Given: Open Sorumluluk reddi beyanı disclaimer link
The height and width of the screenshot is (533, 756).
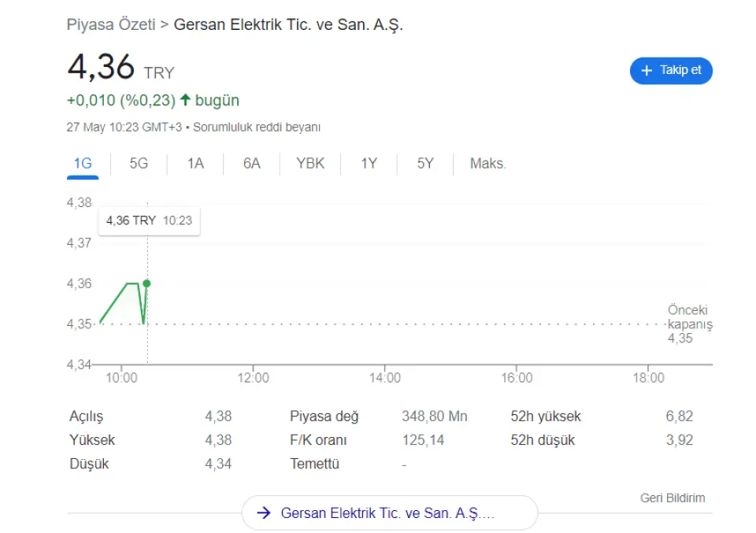Looking at the screenshot, I should (x=257, y=127).
